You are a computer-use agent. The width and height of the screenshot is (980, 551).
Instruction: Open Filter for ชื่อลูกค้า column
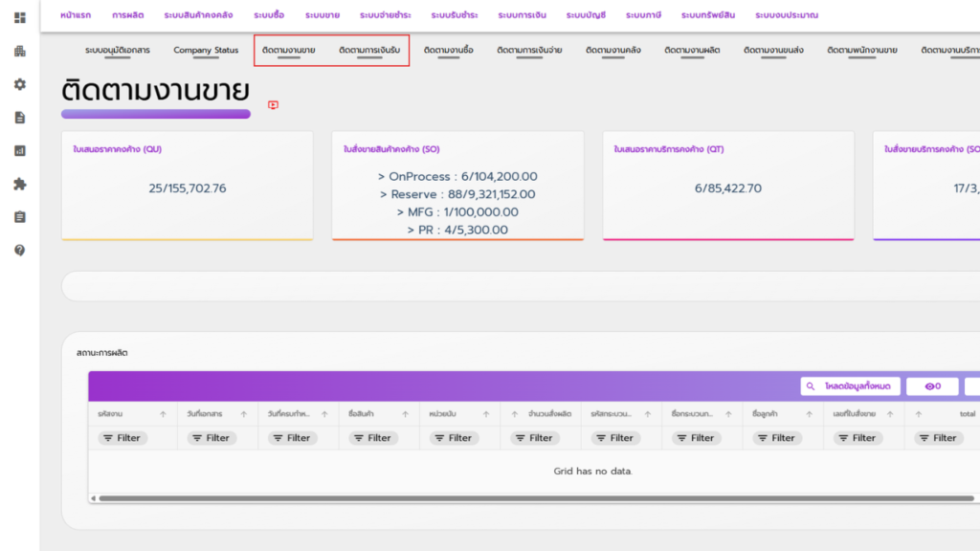point(775,438)
